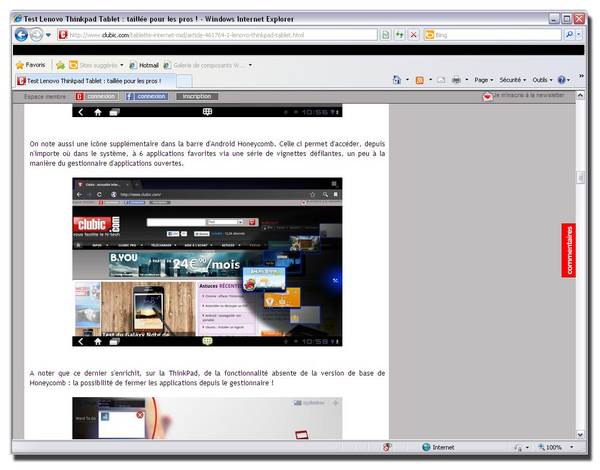The height and width of the screenshot is (470, 600).
Task: Click the vertical scrollbar thumb
Action: pyautogui.click(x=580, y=177)
